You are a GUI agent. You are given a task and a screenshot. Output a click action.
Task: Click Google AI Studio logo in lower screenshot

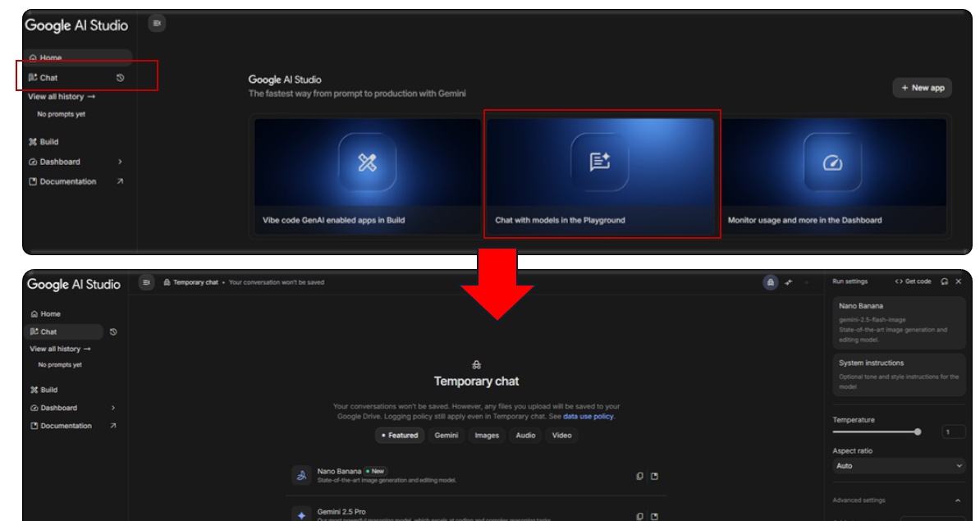(74, 284)
